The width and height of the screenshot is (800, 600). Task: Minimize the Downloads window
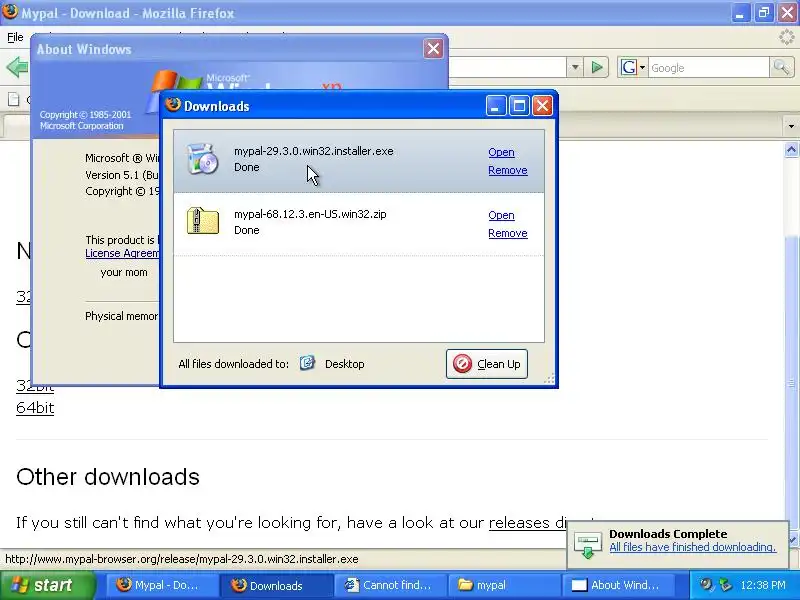[495, 106]
